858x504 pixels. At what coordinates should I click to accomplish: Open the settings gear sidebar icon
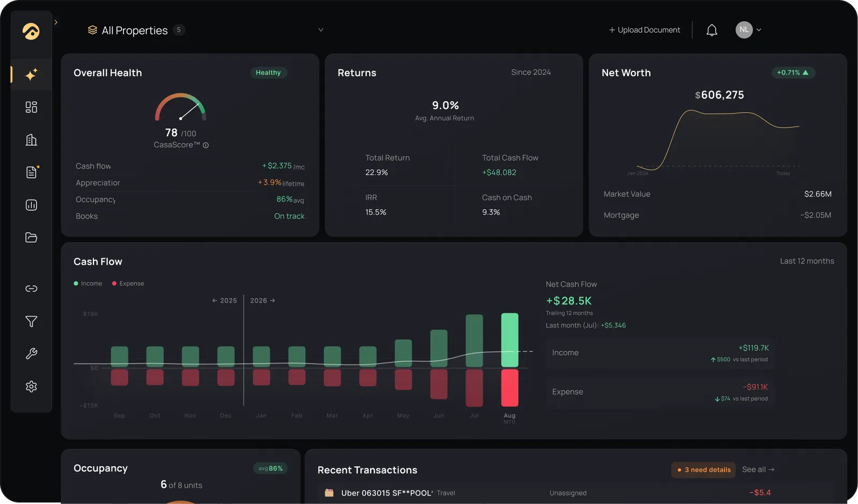click(x=31, y=387)
